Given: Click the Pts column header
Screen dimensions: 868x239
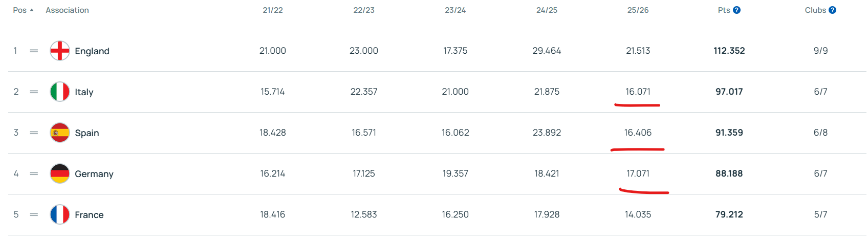Looking at the screenshot, I should coord(724,10).
